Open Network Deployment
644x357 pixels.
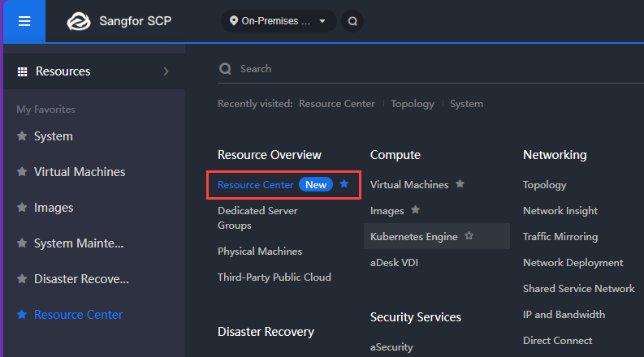click(573, 263)
